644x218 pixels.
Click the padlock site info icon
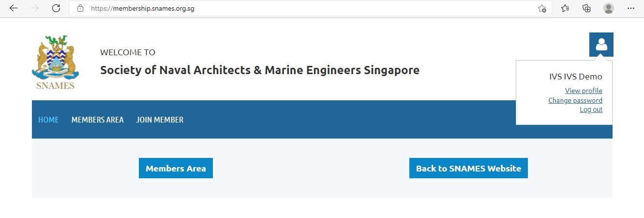(x=80, y=8)
